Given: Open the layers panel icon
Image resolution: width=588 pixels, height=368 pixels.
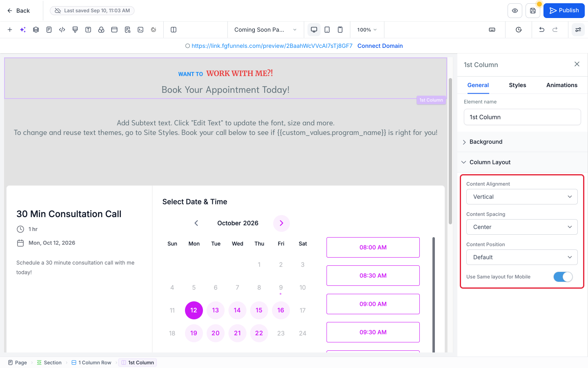Looking at the screenshot, I should click(36, 30).
